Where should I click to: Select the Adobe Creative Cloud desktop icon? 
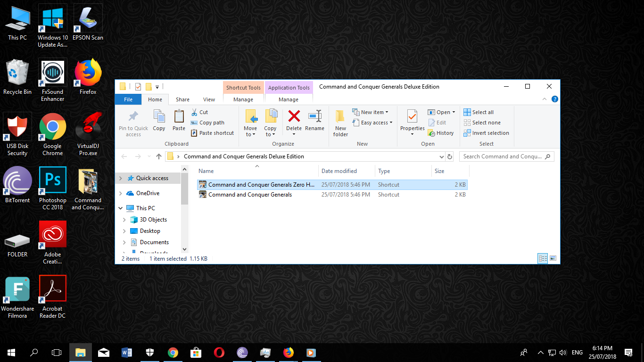53,243
